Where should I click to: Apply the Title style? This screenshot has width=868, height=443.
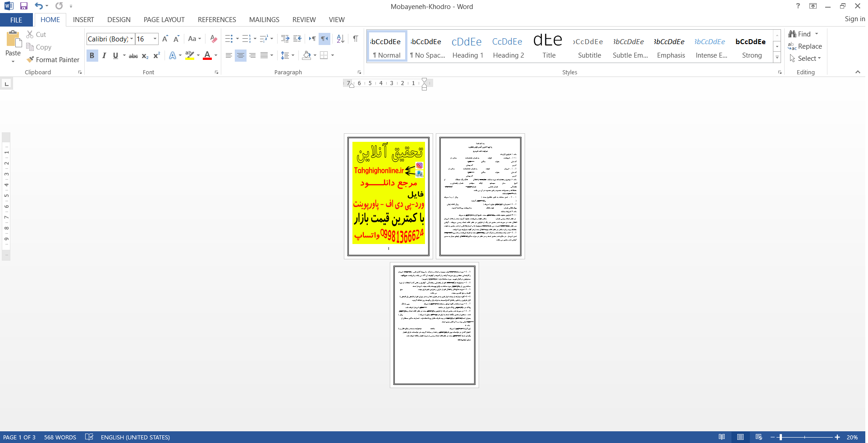click(x=549, y=47)
